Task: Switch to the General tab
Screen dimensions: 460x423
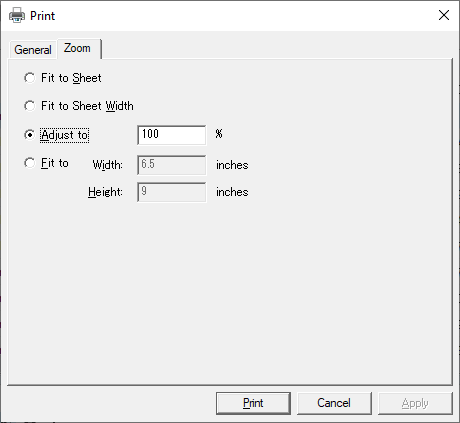Action: click(x=33, y=50)
